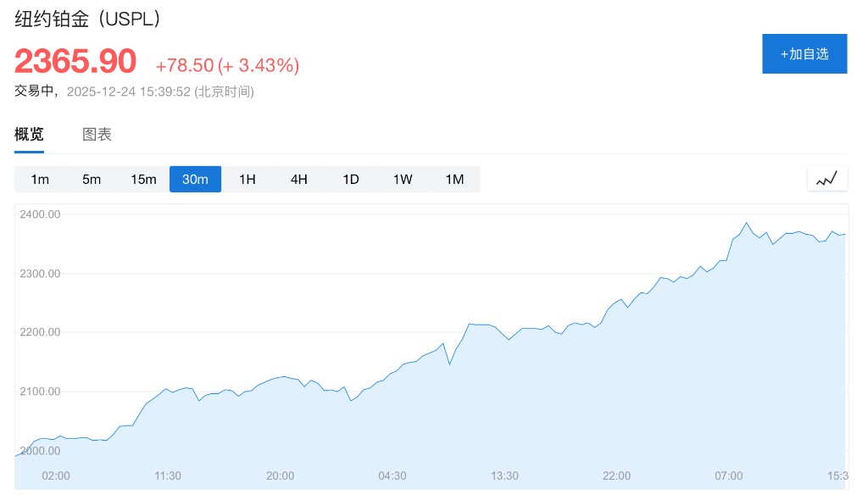Select the 5m time interval

[x=92, y=180]
